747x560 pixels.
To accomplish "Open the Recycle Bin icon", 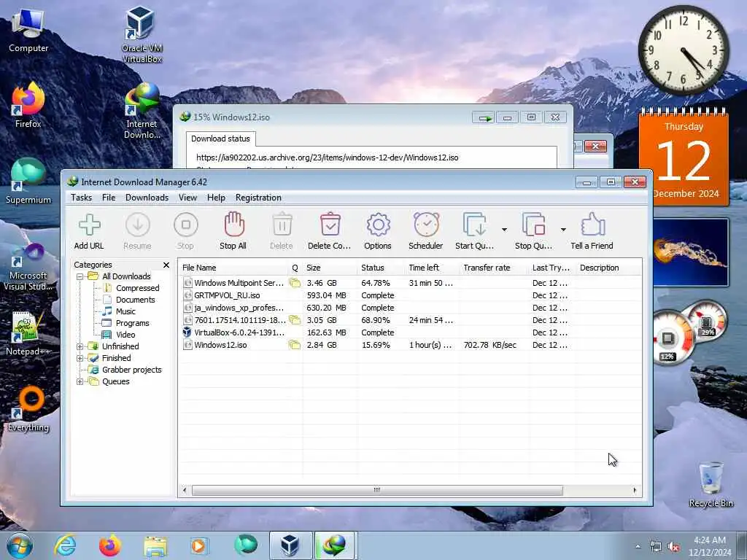I will 711,484.
